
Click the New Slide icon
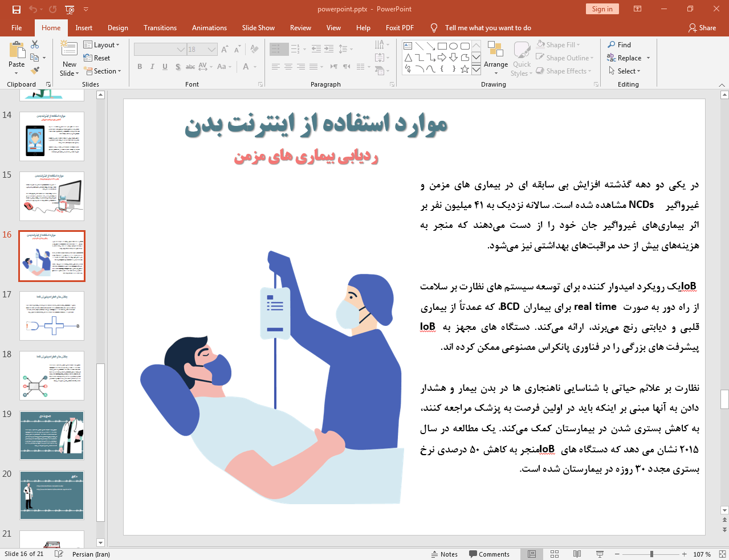point(69,49)
